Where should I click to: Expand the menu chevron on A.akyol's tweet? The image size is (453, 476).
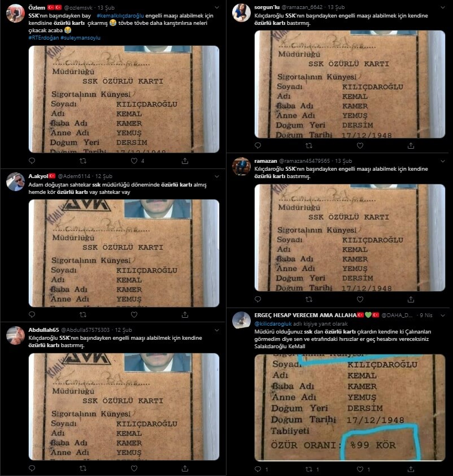click(217, 176)
